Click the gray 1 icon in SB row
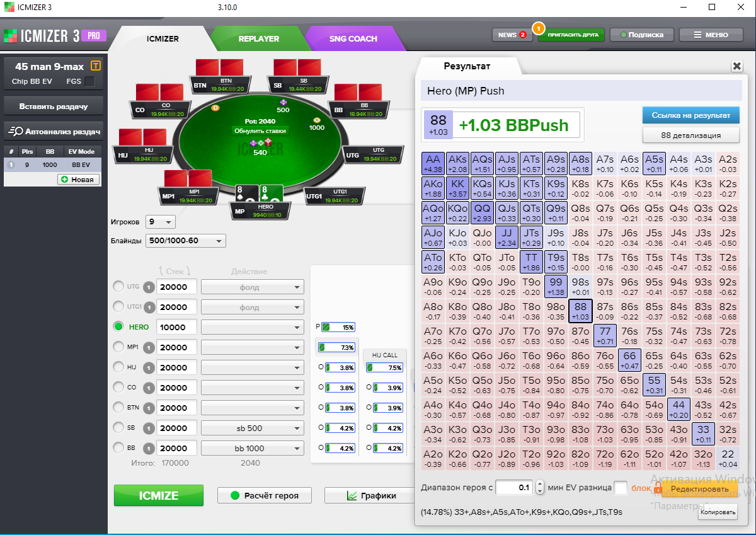The width and height of the screenshot is (756, 535). pyautogui.click(x=149, y=428)
